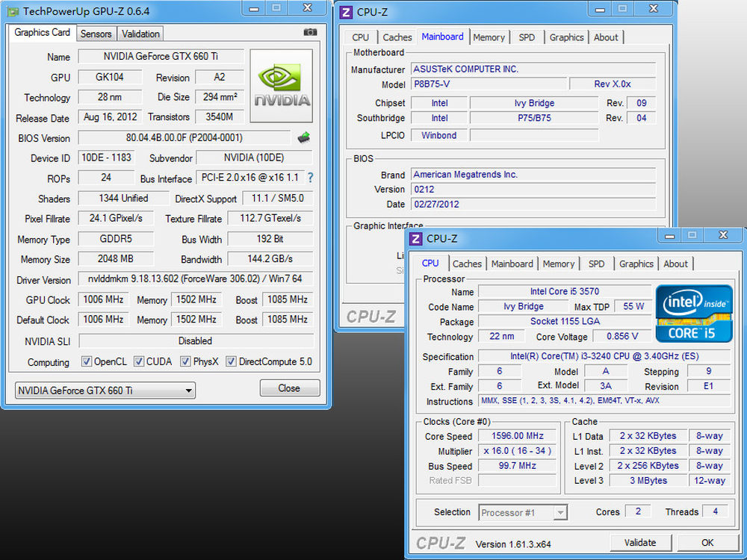Click the processor Name Intel Core i5 3570
The image size is (747, 560).
click(565, 291)
